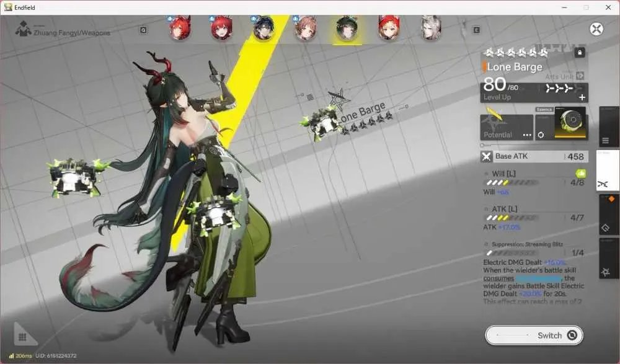The image size is (620, 364).
Task: Click the floating Lone Barge label in scene
Action: point(361,112)
